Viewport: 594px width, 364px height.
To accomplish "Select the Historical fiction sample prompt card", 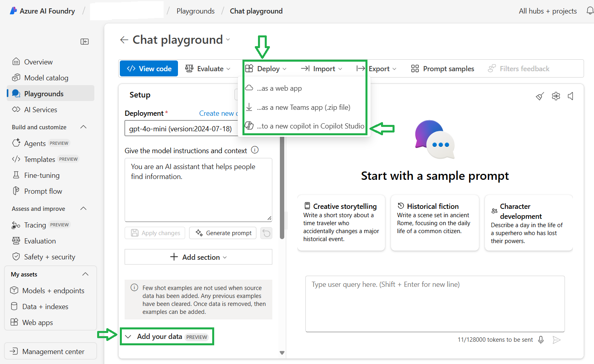I will 435,223.
